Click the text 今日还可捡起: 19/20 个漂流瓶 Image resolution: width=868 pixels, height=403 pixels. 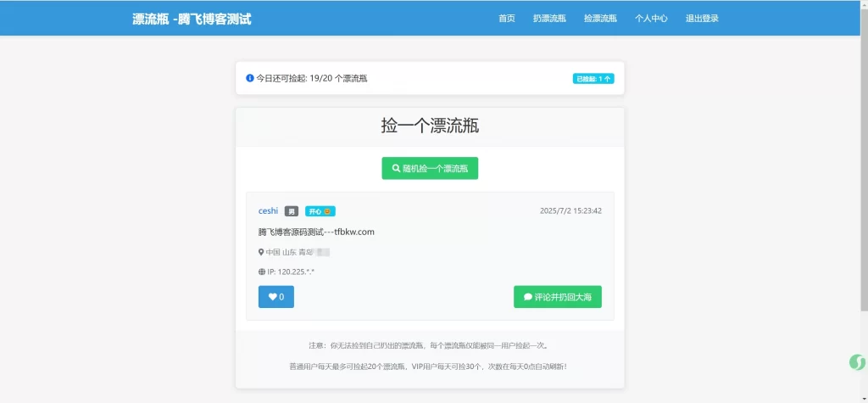click(x=312, y=78)
